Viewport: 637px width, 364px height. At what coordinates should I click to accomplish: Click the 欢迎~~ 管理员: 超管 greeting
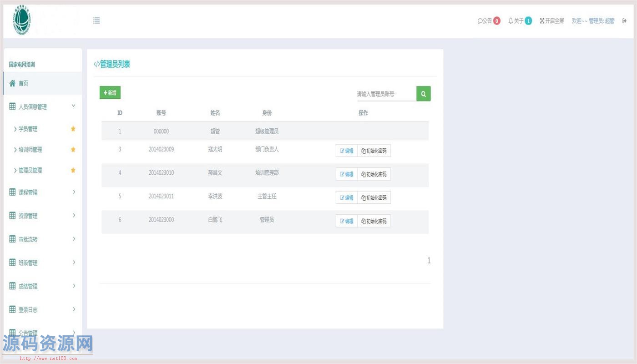point(593,21)
